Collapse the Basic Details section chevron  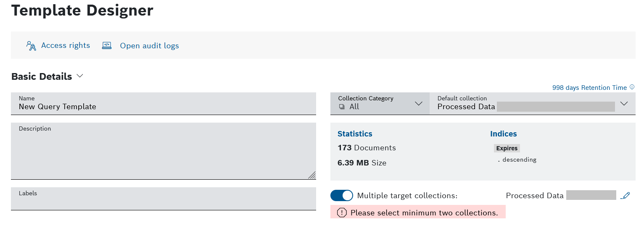(80, 76)
